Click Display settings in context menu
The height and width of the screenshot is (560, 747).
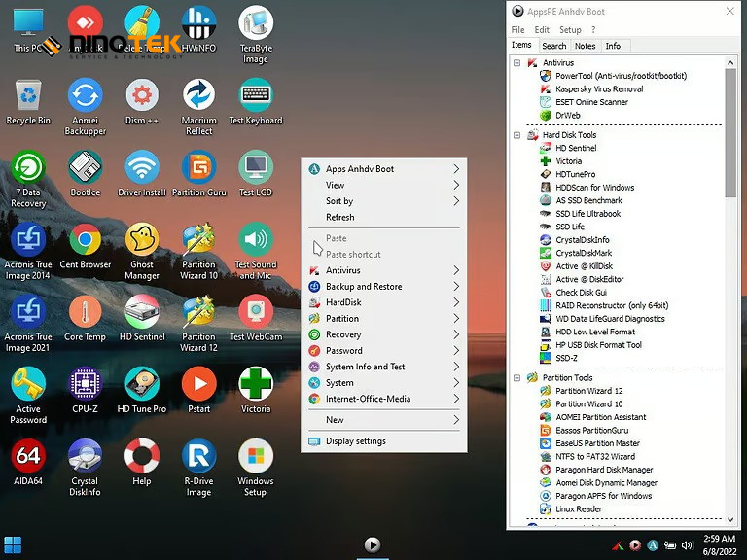click(356, 441)
